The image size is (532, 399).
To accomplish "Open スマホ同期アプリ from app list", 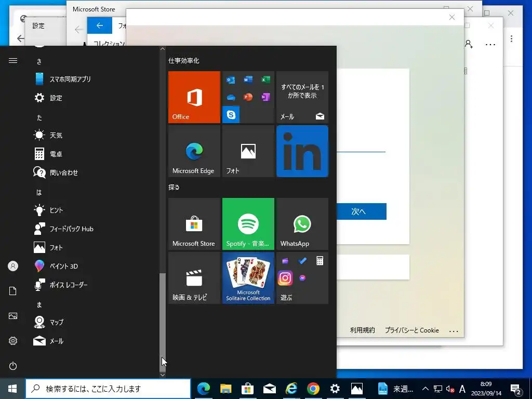I will (95, 79).
